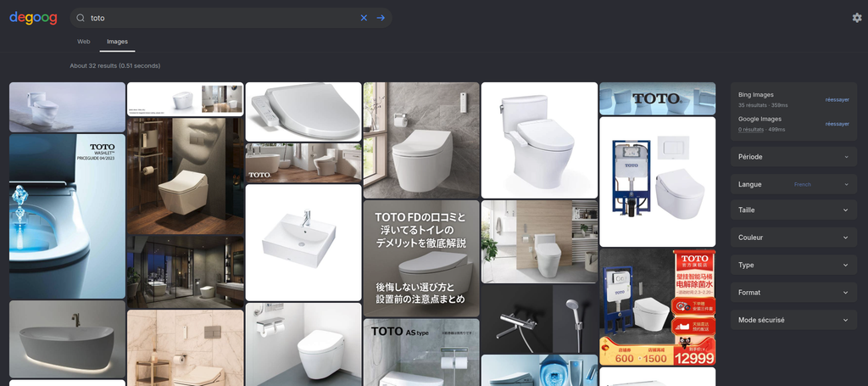Image resolution: width=868 pixels, height=386 pixels.
Task: Expand the Mode sécurisé option
Action: pos(793,320)
